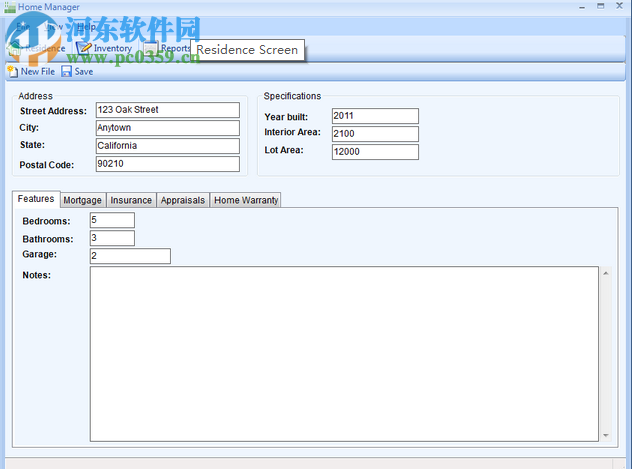Open the View menu

coord(54,27)
